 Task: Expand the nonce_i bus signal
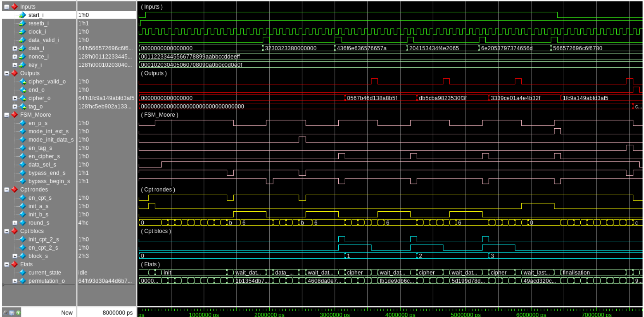15,57
